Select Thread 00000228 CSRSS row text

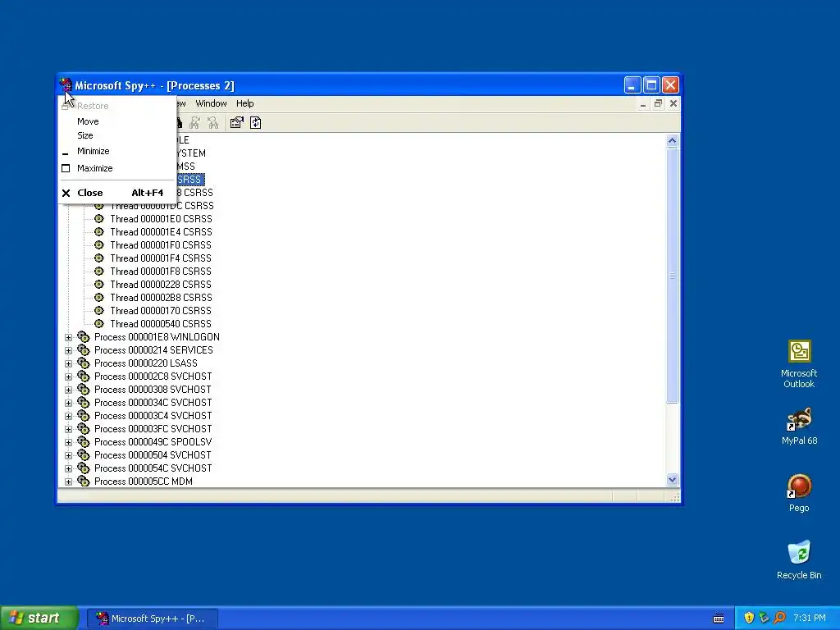[161, 284]
